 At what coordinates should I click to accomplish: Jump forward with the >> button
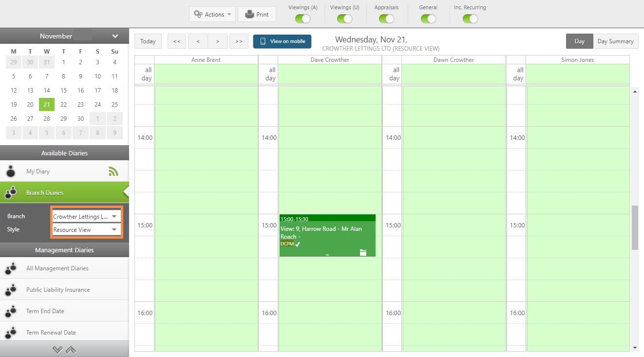239,41
